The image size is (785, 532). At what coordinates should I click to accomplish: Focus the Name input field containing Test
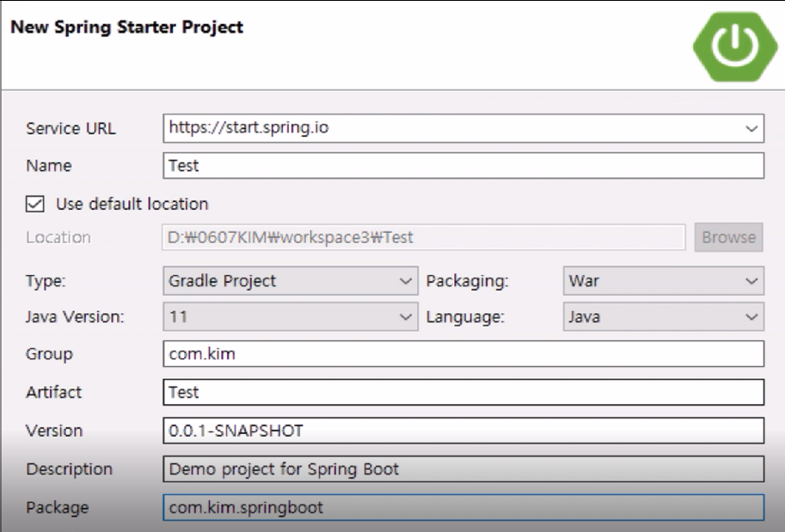coord(463,166)
